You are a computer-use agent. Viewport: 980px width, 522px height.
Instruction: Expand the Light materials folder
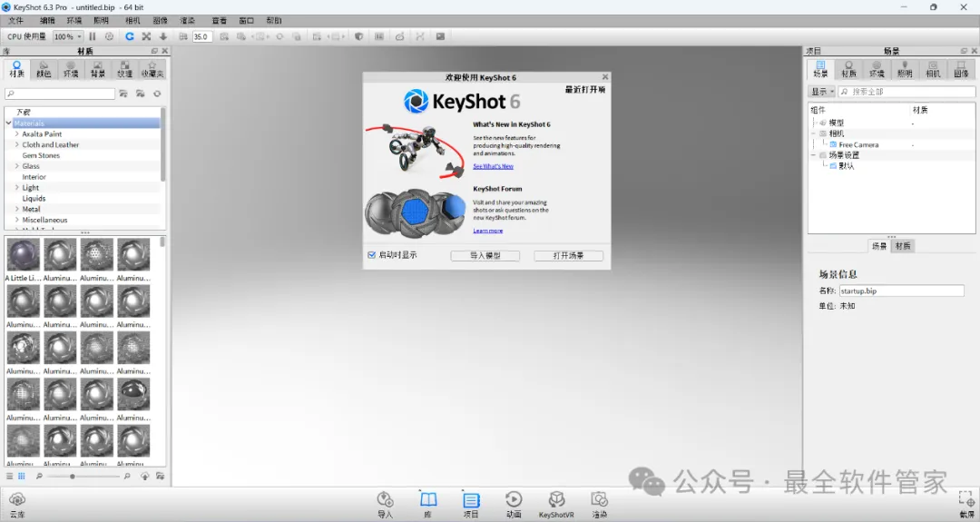tap(17, 188)
